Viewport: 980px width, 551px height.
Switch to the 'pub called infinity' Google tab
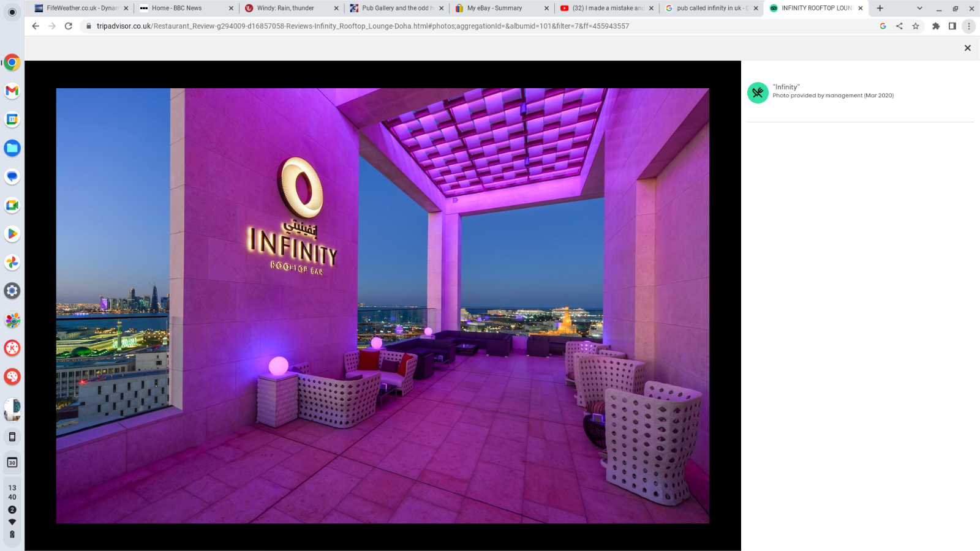(x=712, y=8)
